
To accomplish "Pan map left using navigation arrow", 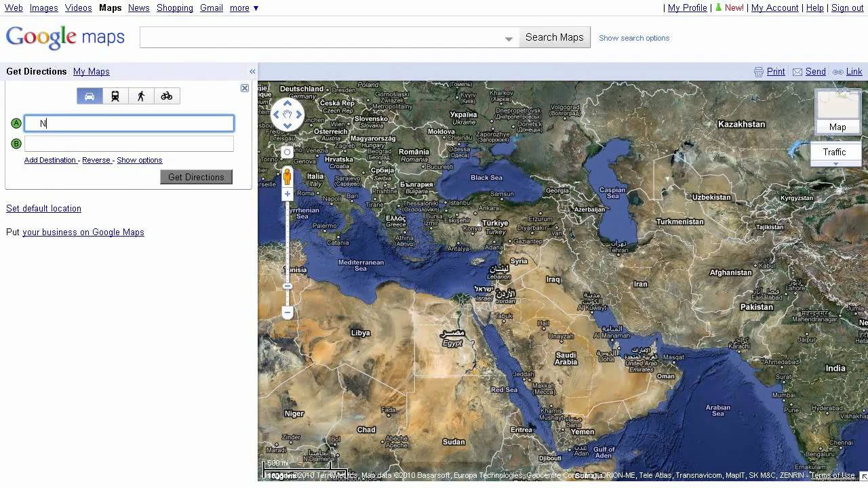I will pyautogui.click(x=277, y=115).
